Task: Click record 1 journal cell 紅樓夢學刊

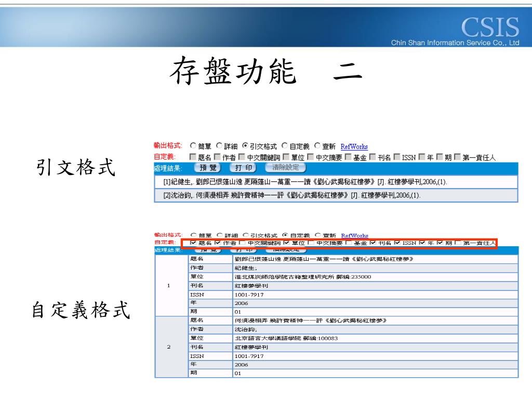Action: [375, 286]
